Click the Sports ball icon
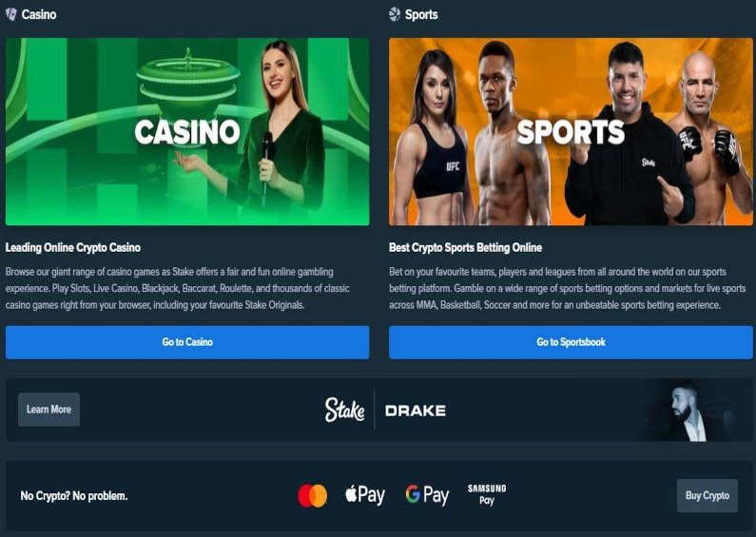 click(395, 14)
